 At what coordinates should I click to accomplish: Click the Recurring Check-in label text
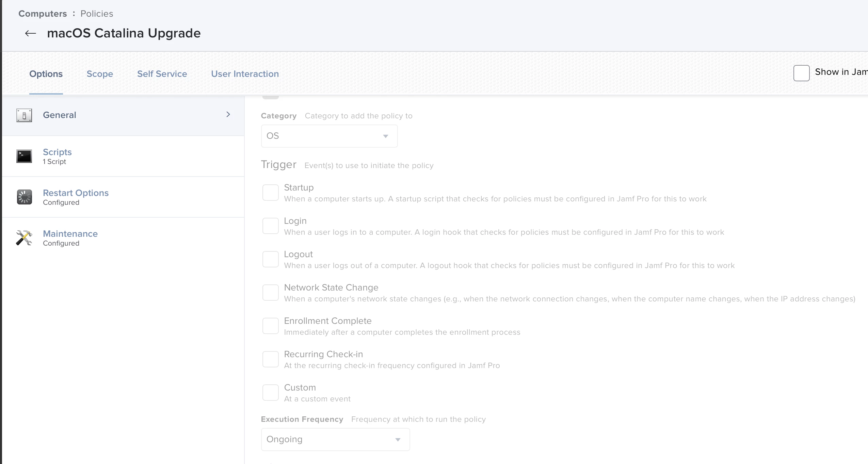click(323, 354)
